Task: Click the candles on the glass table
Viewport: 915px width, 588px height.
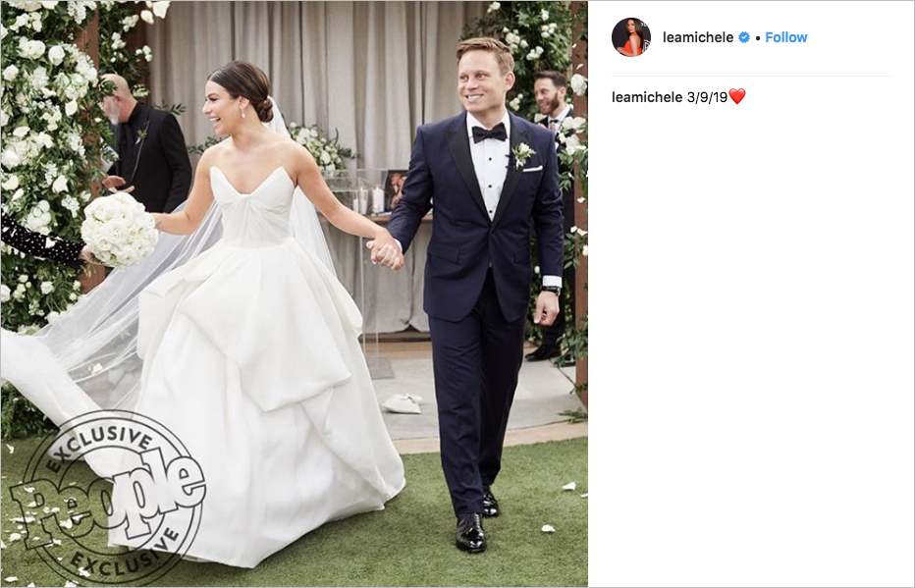Action: [370, 200]
